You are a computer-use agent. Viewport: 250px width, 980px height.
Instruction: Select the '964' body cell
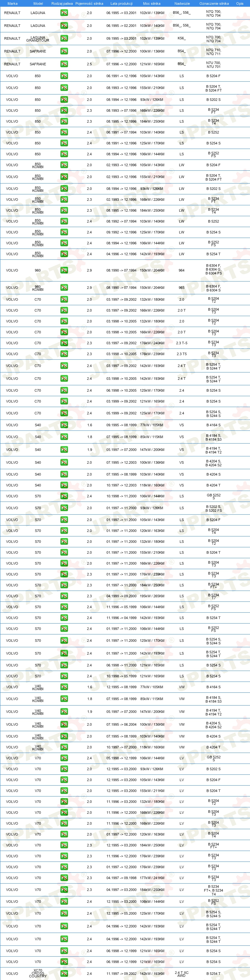[182, 271]
